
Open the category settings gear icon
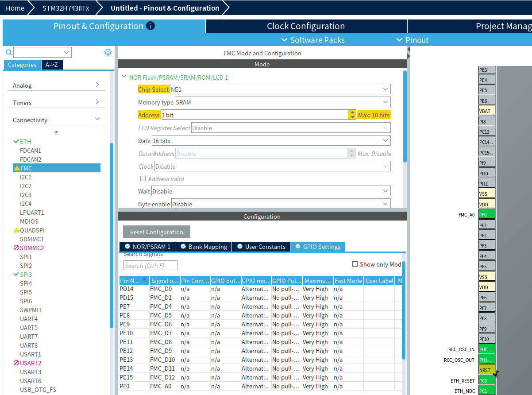[x=108, y=52]
